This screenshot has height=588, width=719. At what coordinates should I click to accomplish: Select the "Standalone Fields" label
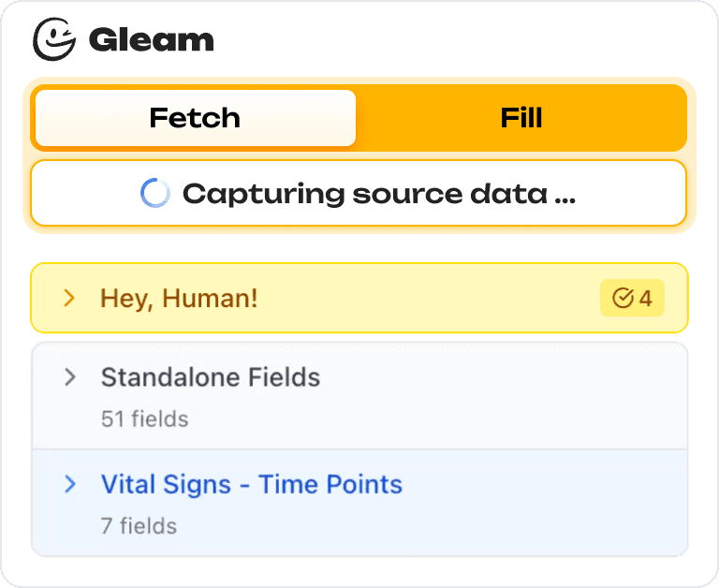(211, 377)
